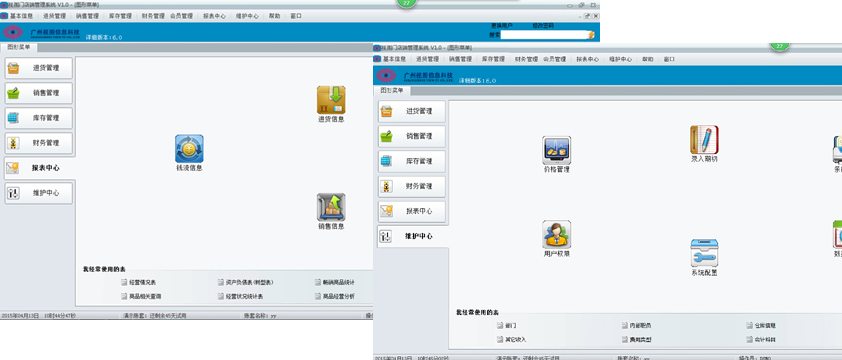Click green 27 badge above left window
Viewport: 842px width, 360px height.
pyautogui.click(x=406, y=3)
